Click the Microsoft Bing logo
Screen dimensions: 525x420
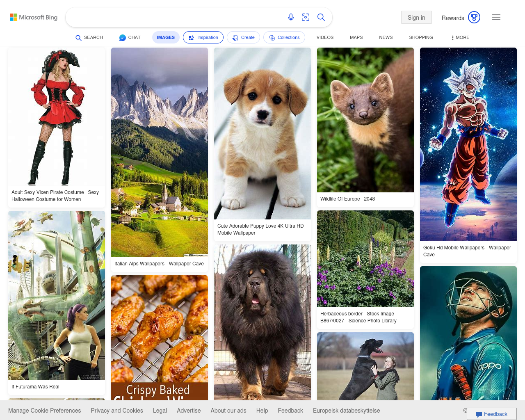pyautogui.click(x=34, y=17)
